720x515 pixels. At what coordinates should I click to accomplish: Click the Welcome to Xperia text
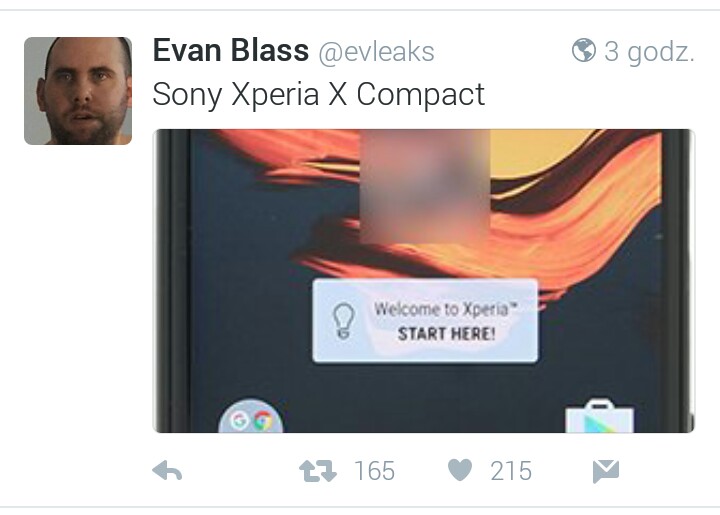pyautogui.click(x=444, y=309)
